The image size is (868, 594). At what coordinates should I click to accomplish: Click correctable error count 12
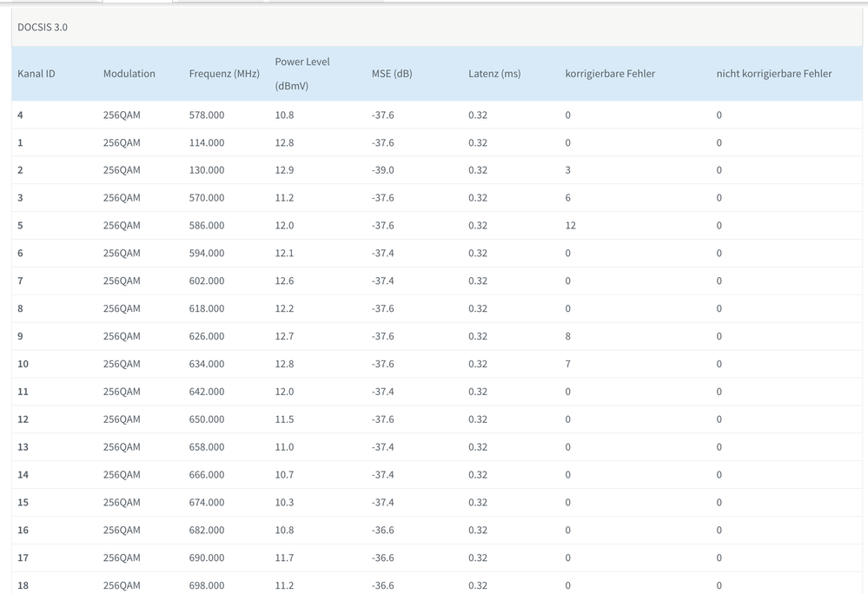tap(571, 226)
